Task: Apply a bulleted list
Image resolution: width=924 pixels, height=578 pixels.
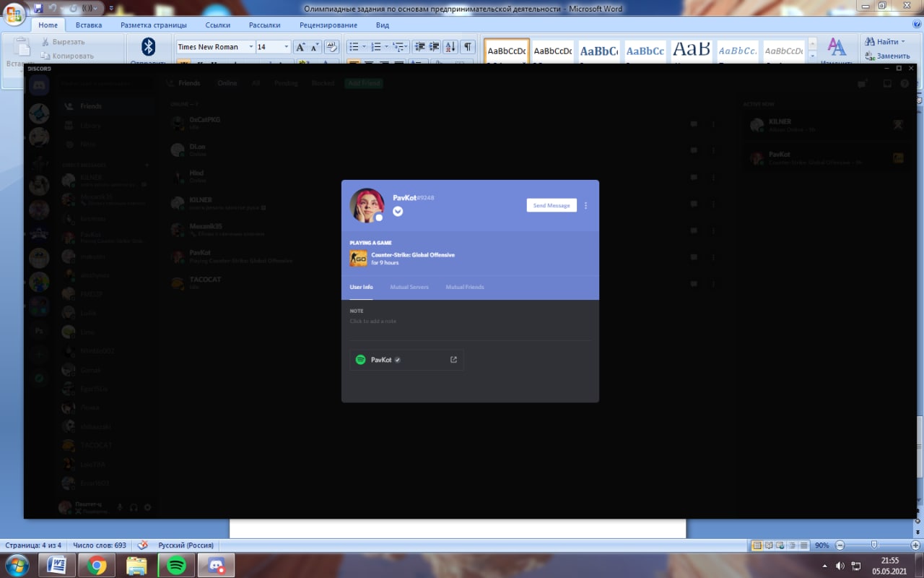Action: click(353, 47)
